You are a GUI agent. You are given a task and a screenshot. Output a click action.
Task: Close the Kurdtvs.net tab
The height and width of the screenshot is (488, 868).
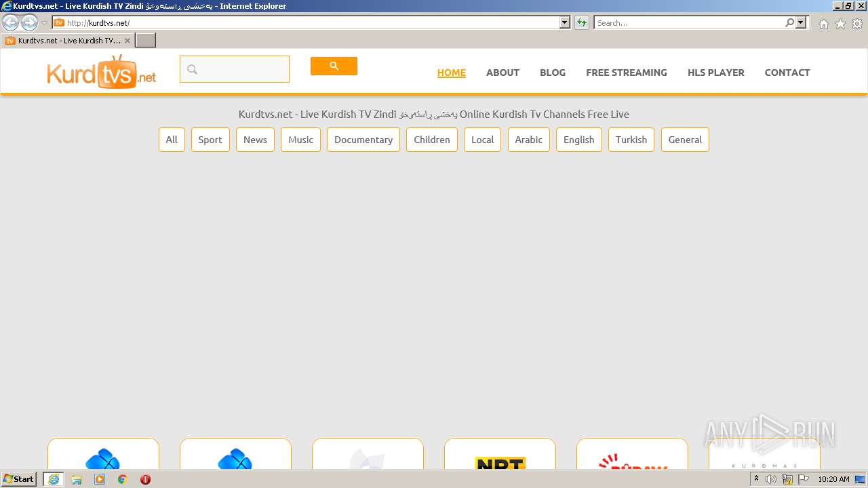tap(127, 41)
